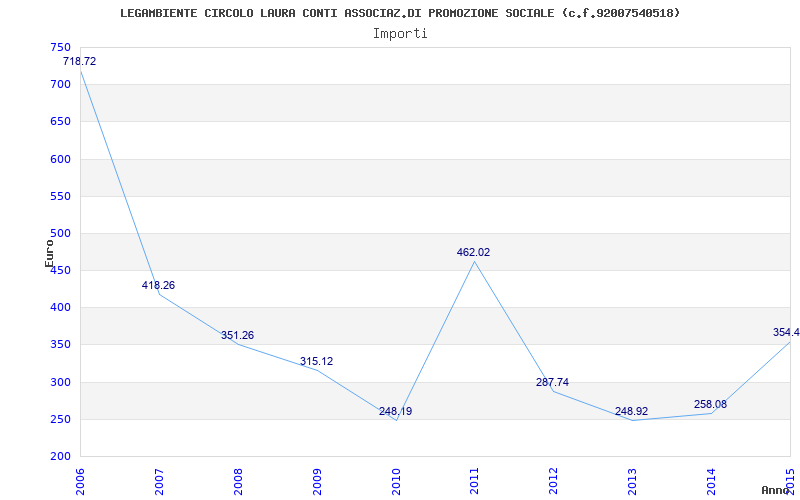Click the 258.08 data label
Image resolution: width=800 pixels, height=500 pixels.
point(710,404)
